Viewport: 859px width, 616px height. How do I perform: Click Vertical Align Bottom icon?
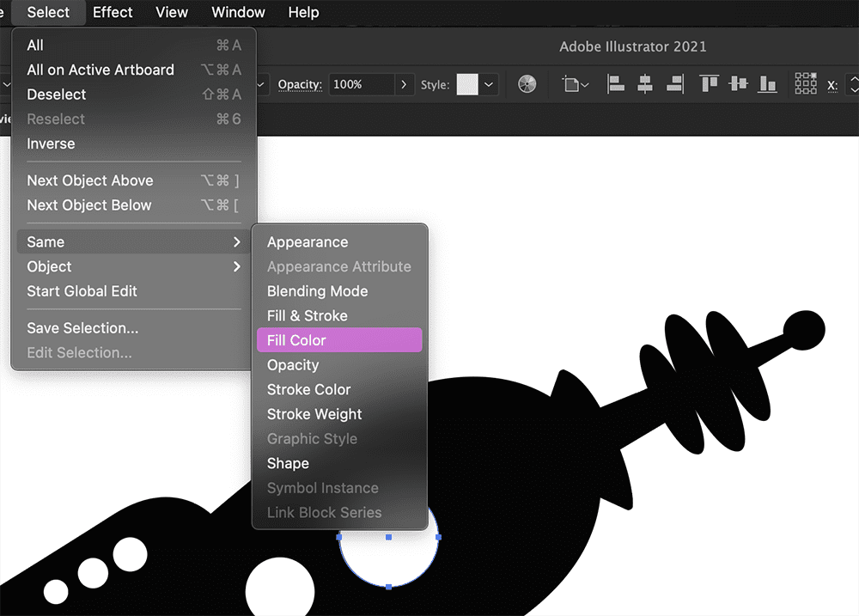[x=767, y=84]
